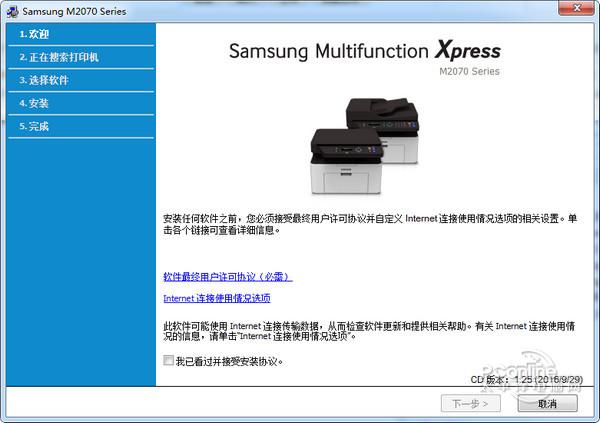Select step 4. 安装 in sidebar
This screenshot has height=423, width=600.
coord(81,103)
